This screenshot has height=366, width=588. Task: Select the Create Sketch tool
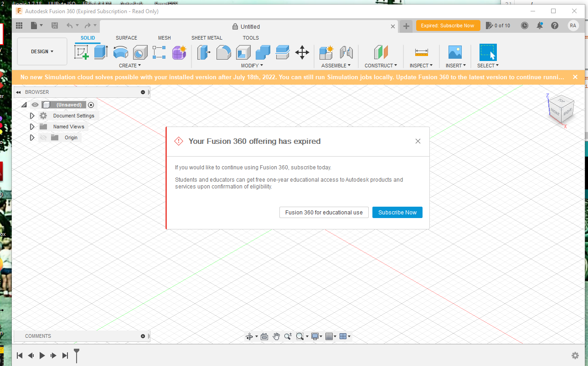(82, 52)
